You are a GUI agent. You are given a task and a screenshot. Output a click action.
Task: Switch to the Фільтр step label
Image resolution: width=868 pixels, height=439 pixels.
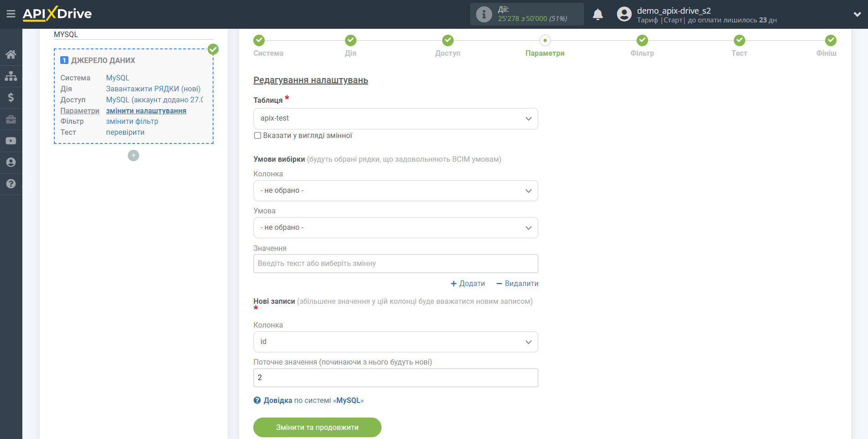tap(642, 53)
